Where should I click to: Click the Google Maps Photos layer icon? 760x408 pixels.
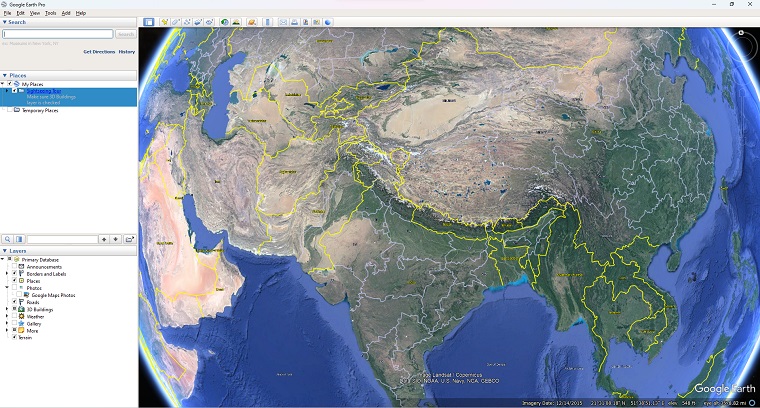(26, 295)
